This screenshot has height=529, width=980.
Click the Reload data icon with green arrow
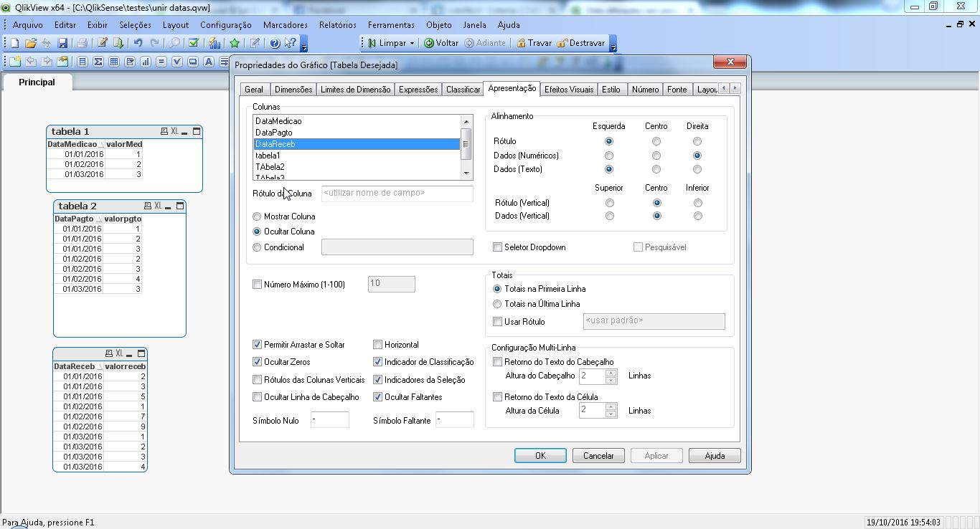point(118,43)
